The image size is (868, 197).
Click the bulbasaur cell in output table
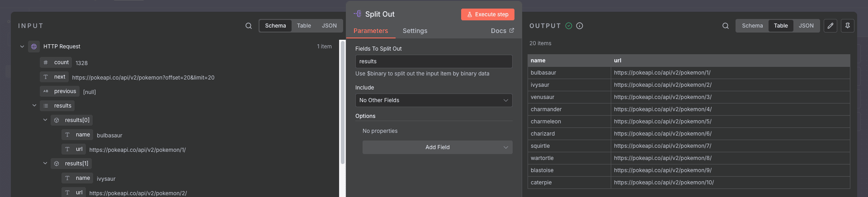coord(569,73)
